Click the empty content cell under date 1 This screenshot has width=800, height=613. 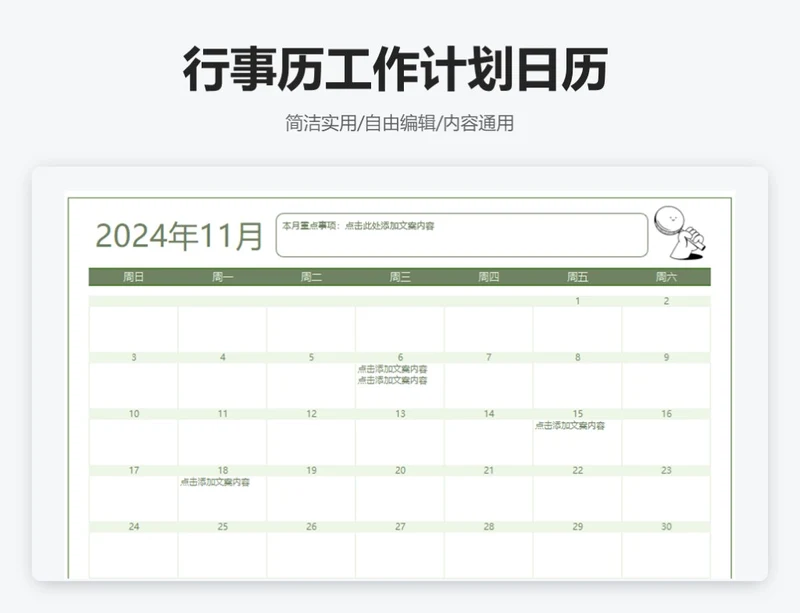[578, 329]
